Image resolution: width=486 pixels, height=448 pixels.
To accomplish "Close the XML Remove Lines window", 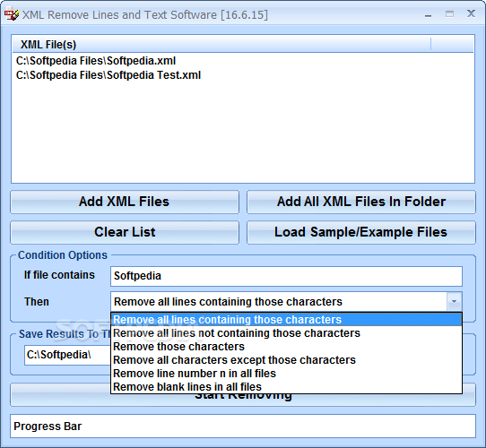I will click(x=471, y=13).
